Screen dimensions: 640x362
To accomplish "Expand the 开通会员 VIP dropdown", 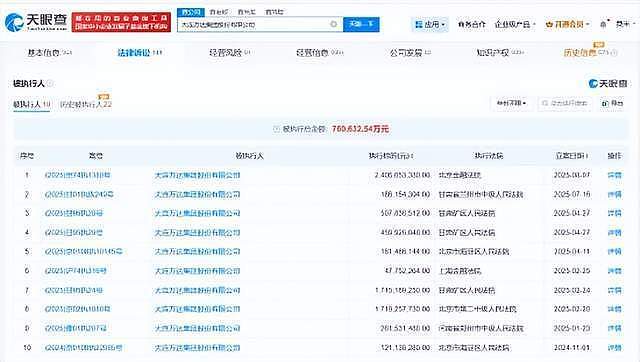I will tap(568, 24).
